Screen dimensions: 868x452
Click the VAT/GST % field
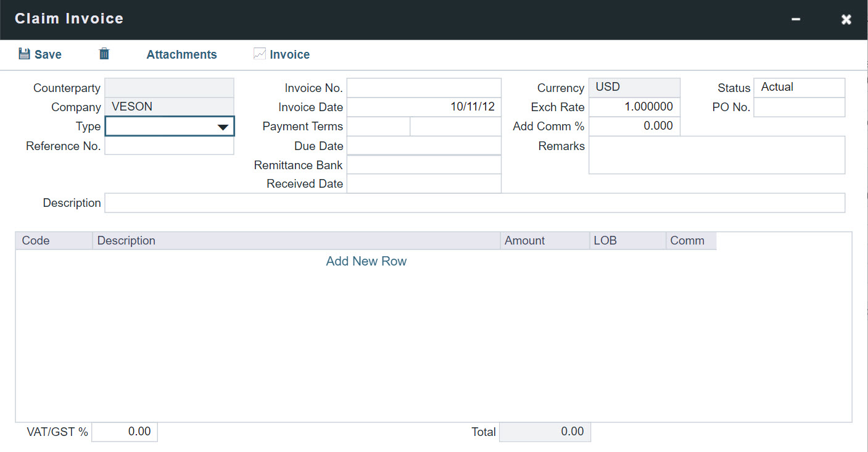(x=125, y=432)
